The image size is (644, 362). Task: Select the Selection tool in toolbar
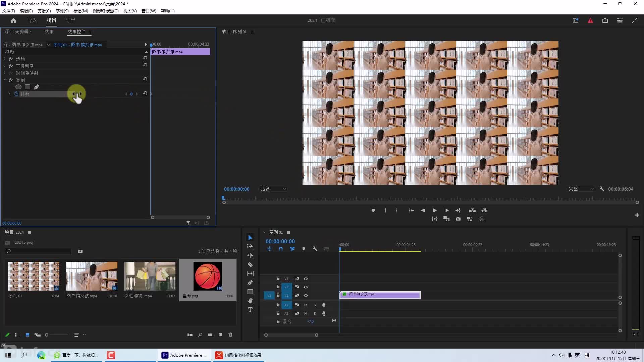[x=250, y=238]
